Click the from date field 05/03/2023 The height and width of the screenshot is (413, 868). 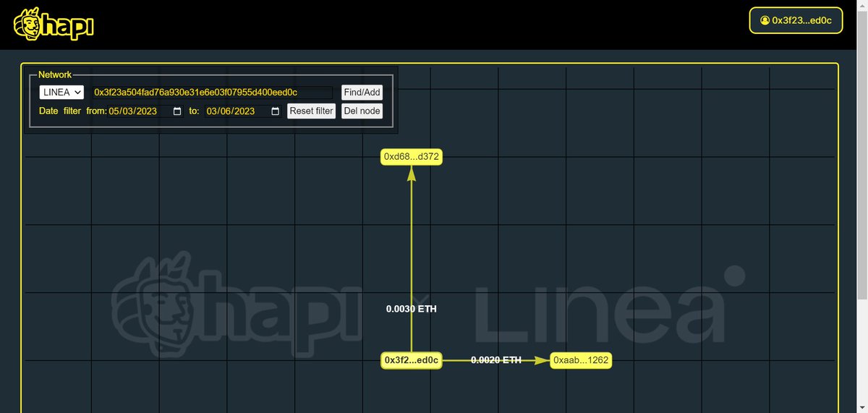pos(145,111)
